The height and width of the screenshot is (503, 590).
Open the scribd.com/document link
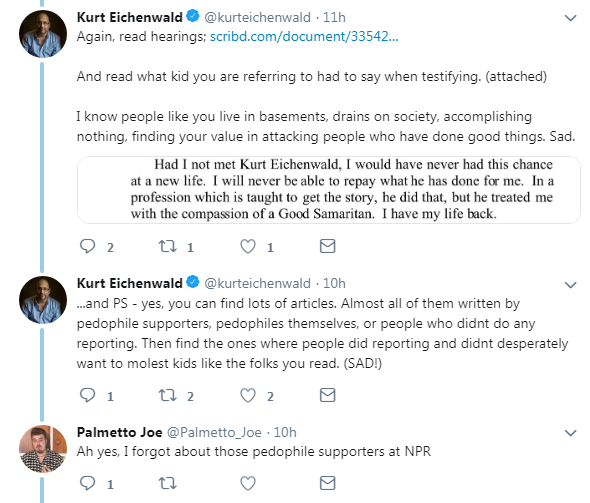tap(304, 36)
